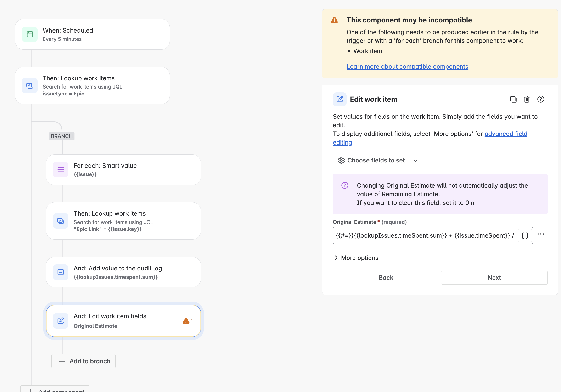561x392 pixels.
Task: Click the Work item bullet in warning
Action: tap(367, 51)
